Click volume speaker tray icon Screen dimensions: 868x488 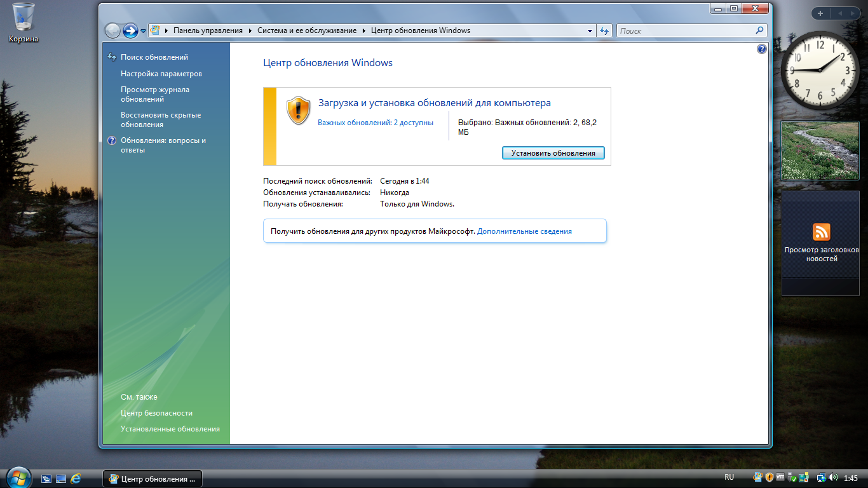833,477
